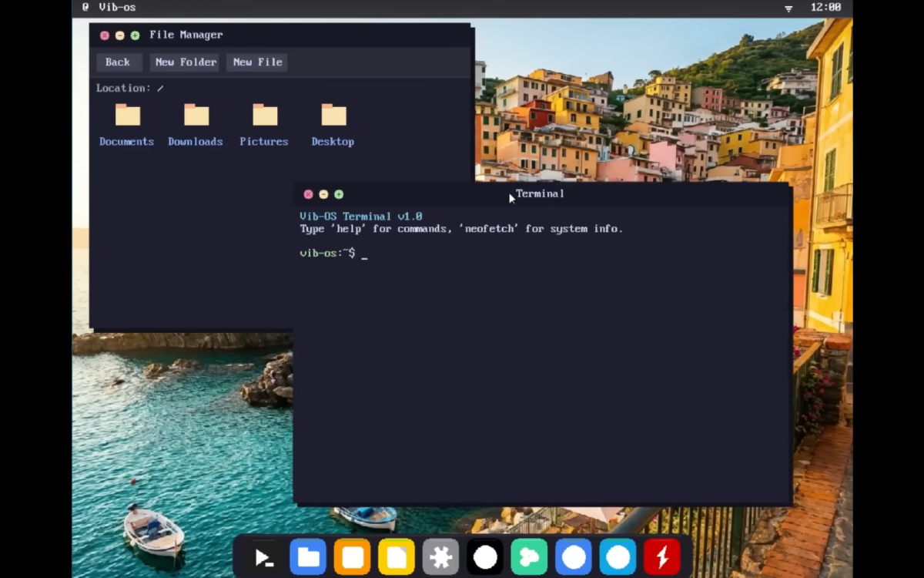924x578 pixels.
Task: Click the New Folder button
Action: coord(186,62)
